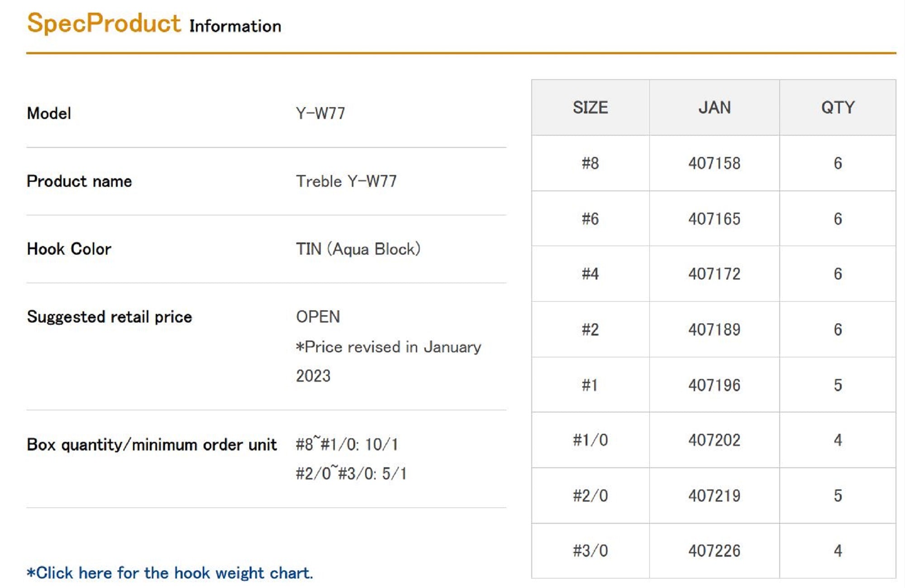Click the OPEN retail price value
Viewport: 905px width, 588px height.
[318, 317]
